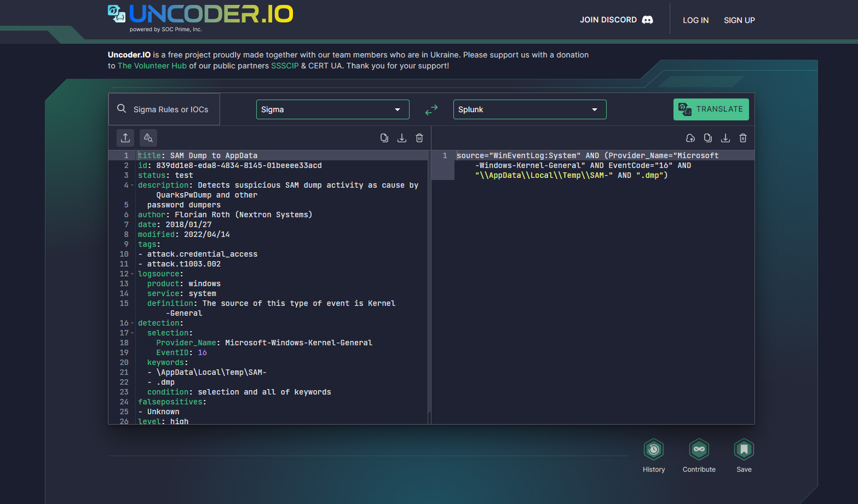Click the 'author: Florian Roth' line

225,215
